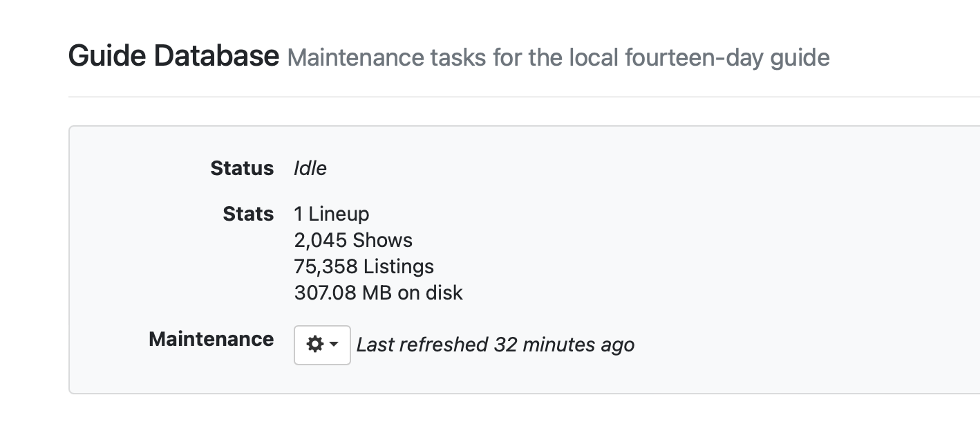Click the words "fourteen-day guide" in subtitle

[727, 57]
